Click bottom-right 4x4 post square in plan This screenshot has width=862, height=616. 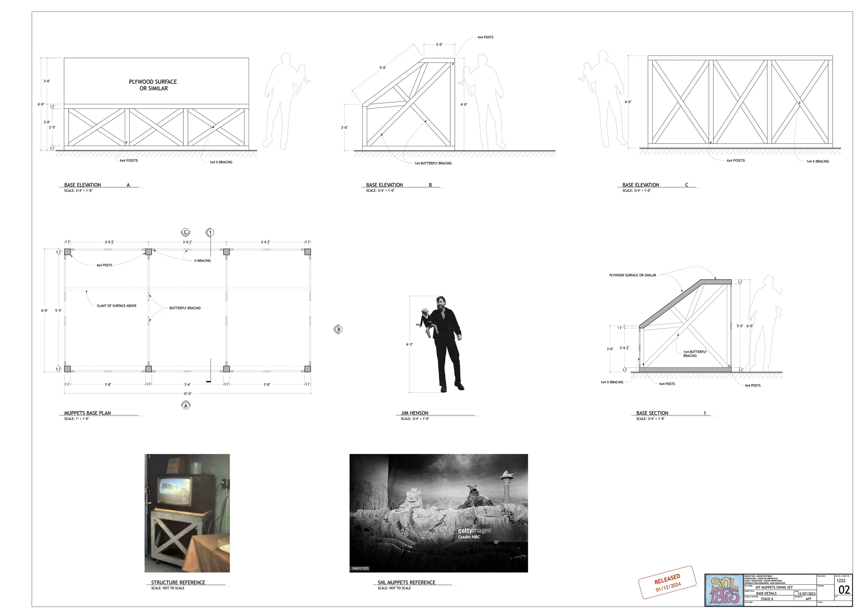click(308, 369)
